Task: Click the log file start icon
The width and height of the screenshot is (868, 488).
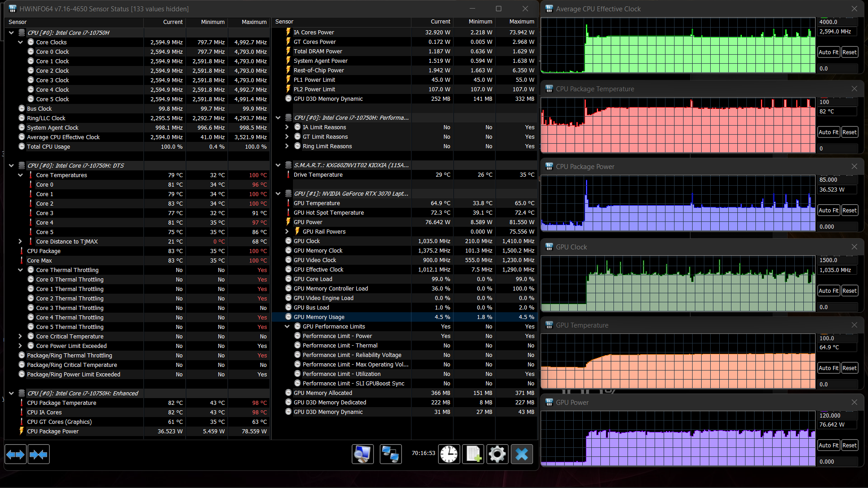Action: point(473,454)
